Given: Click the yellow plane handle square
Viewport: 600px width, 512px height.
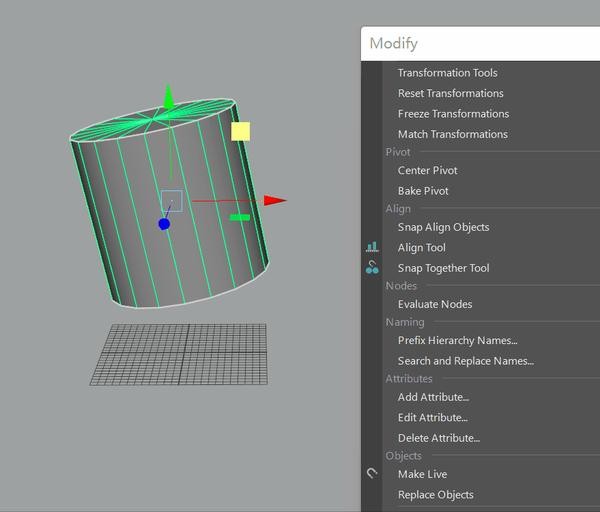Looking at the screenshot, I should point(241,131).
